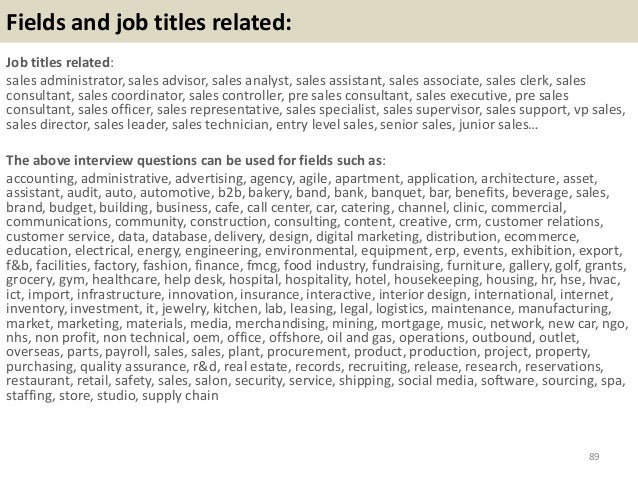Viewport: 638px width, 479px height.
Task: Click the phrase 'sales administrator'
Action: pyautogui.click(x=64, y=81)
